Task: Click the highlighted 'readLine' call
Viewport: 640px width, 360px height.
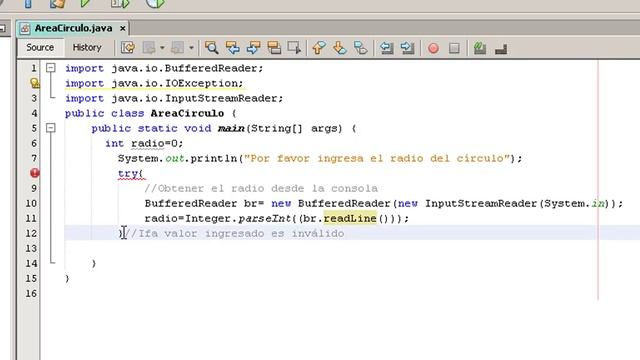Action: [350, 219]
